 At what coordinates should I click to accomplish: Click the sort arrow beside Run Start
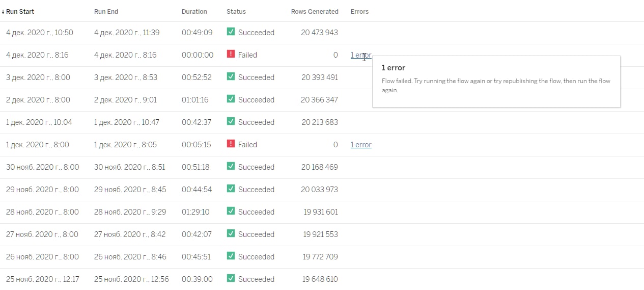[x=3, y=11]
